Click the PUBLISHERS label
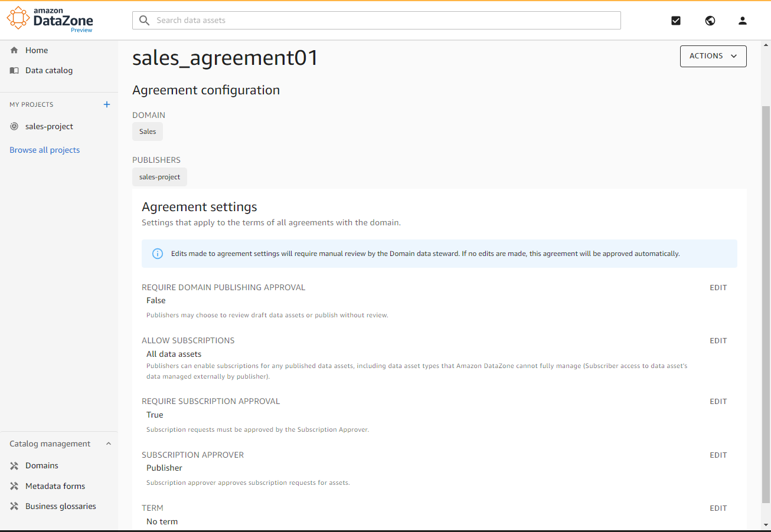771x532 pixels. pos(156,160)
